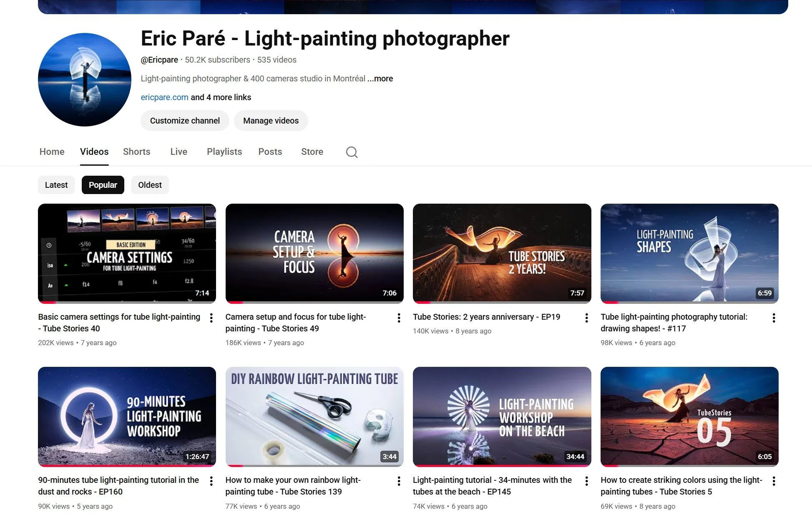Open the ericpare.com link

164,97
